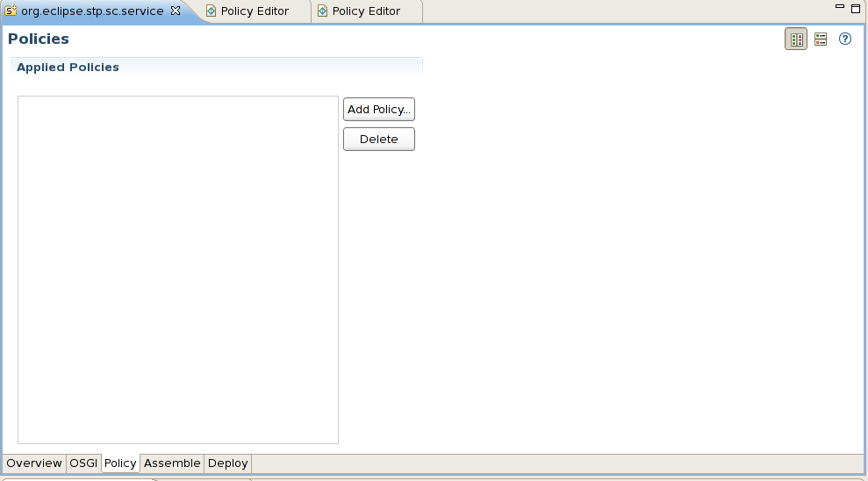Screen dimensions: 868x481
Task: Click the Add Policy... button
Action: point(378,110)
